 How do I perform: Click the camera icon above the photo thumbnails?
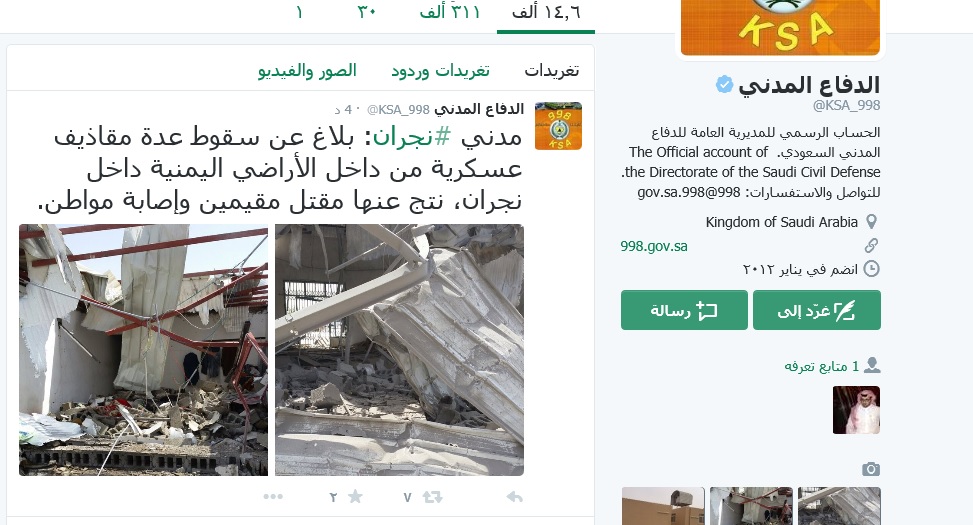pos(871,469)
